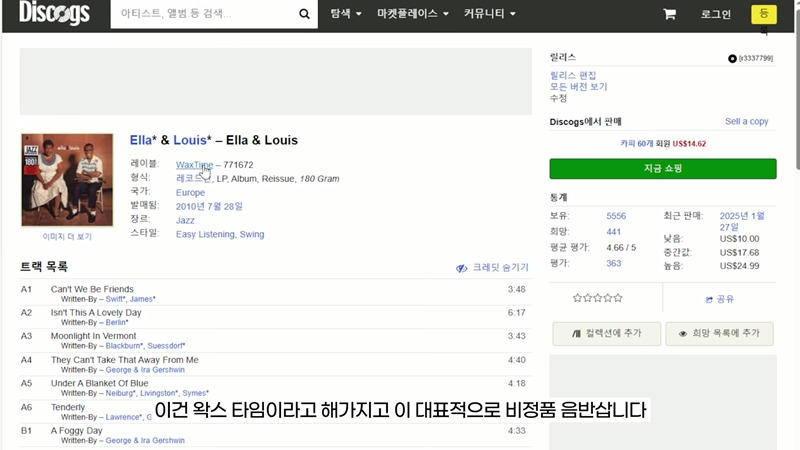The width and height of the screenshot is (800, 450).
Task: Click the 레코드판 format link
Action: coord(193,179)
